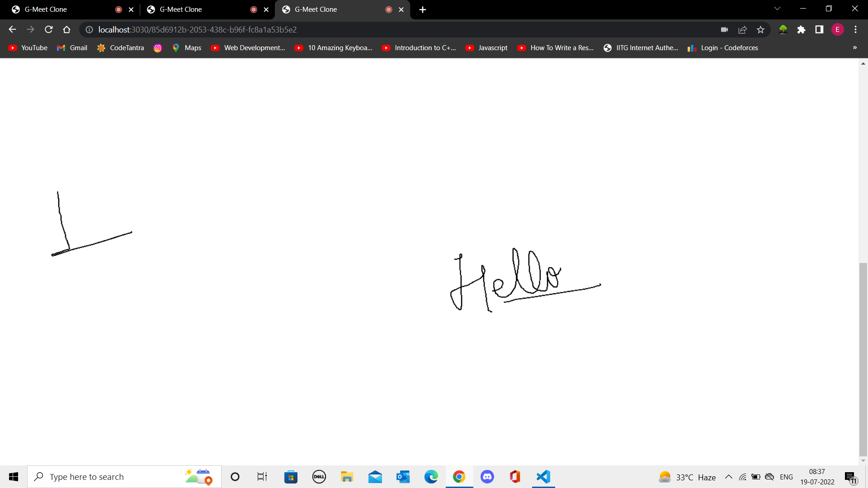Open the tab search dropdown arrow

pyautogui.click(x=777, y=9)
